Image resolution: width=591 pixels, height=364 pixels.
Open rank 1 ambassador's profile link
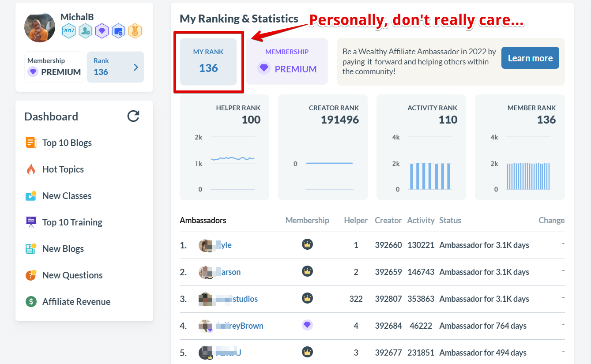224,245
